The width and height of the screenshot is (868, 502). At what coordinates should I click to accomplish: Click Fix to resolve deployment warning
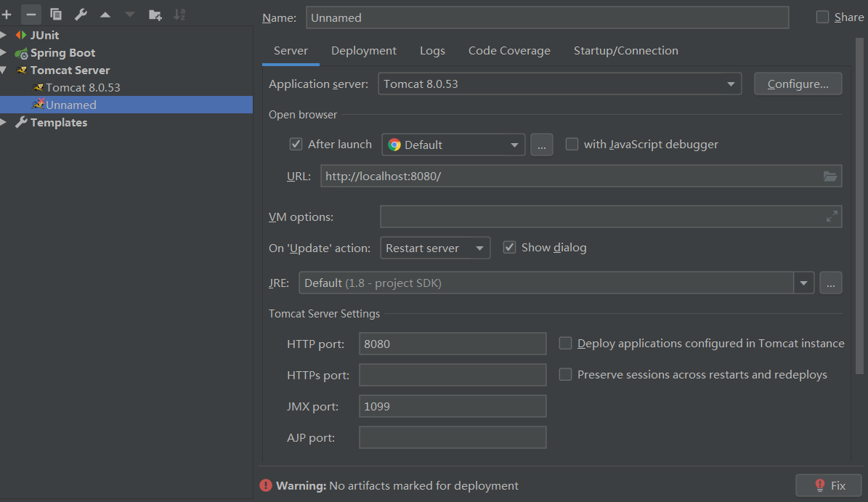828,485
